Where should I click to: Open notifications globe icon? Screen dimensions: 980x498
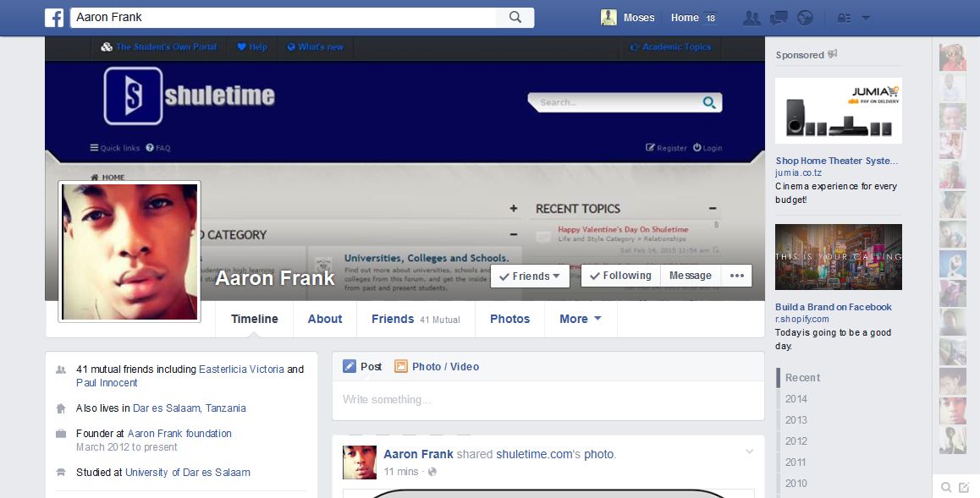805,18
